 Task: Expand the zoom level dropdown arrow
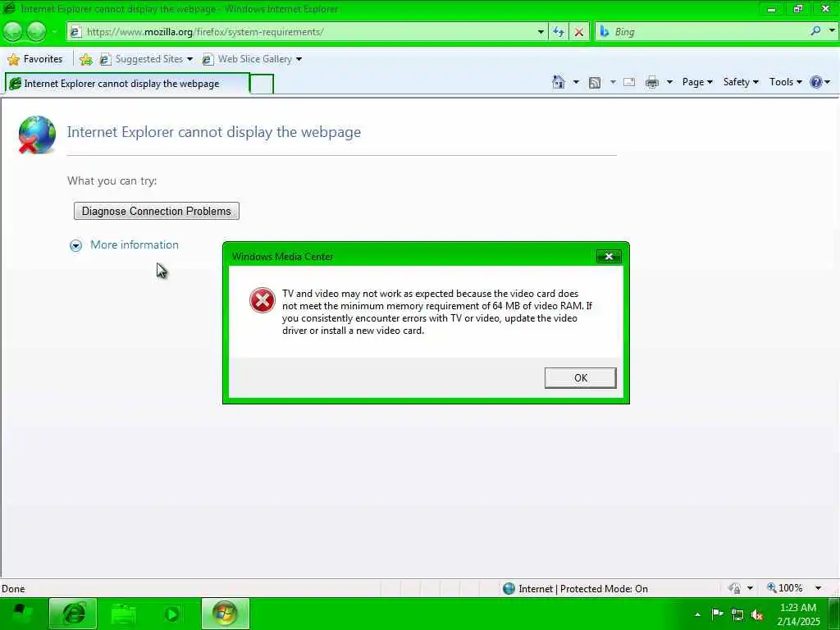point(818,588)
